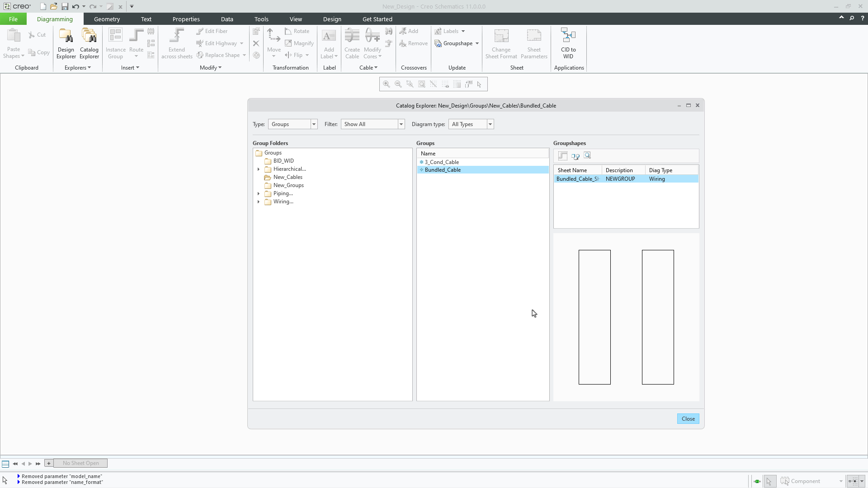
Task: Expand the Hierarchical folder
Action: (x=259, y=169)
